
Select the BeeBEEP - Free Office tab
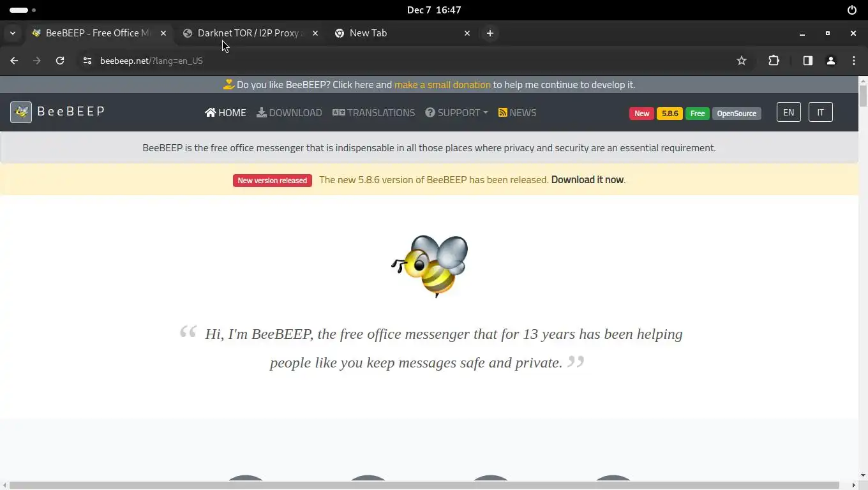click(x=98, y=33)
